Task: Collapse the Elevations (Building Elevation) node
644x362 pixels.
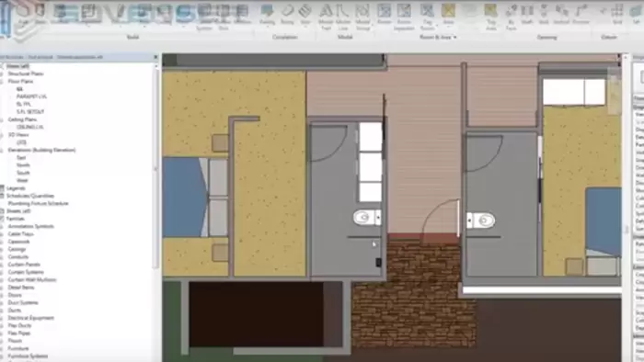Action: (2, 150)
